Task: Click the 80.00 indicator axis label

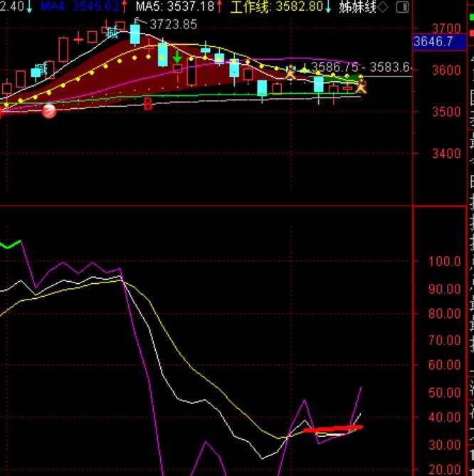Action: pyautogui.click(x=444, y=313)
